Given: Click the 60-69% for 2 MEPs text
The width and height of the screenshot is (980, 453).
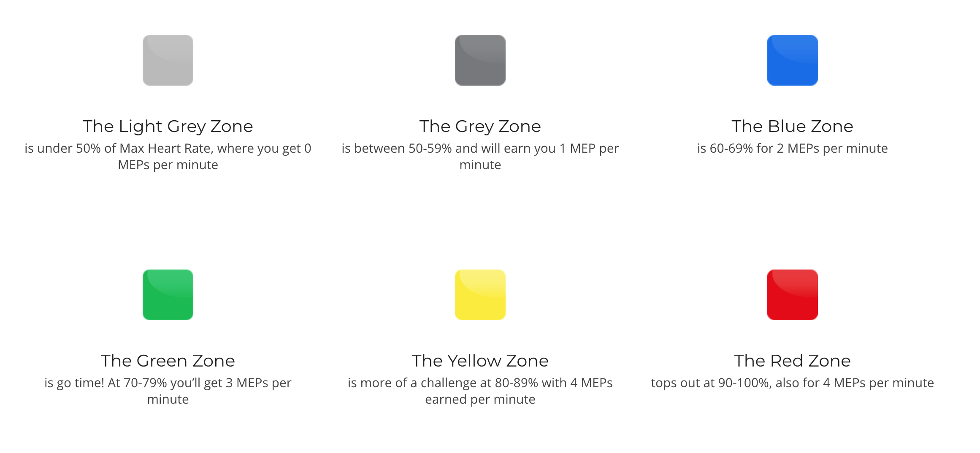Looking at the screenshot, I should pyautogui.click(x=792, y=148).
